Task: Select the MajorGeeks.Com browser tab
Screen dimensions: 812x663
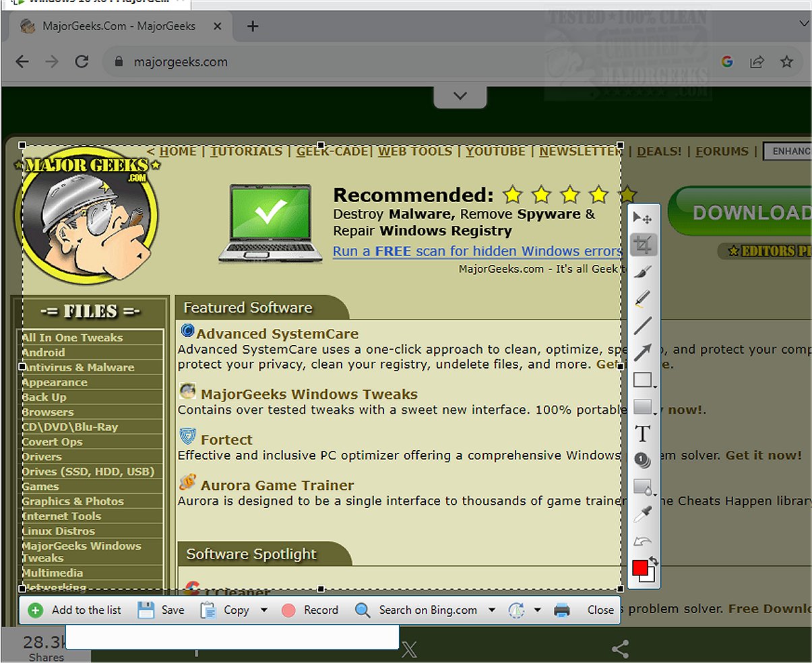Action: pyautogui.click(x=119, y=26)
